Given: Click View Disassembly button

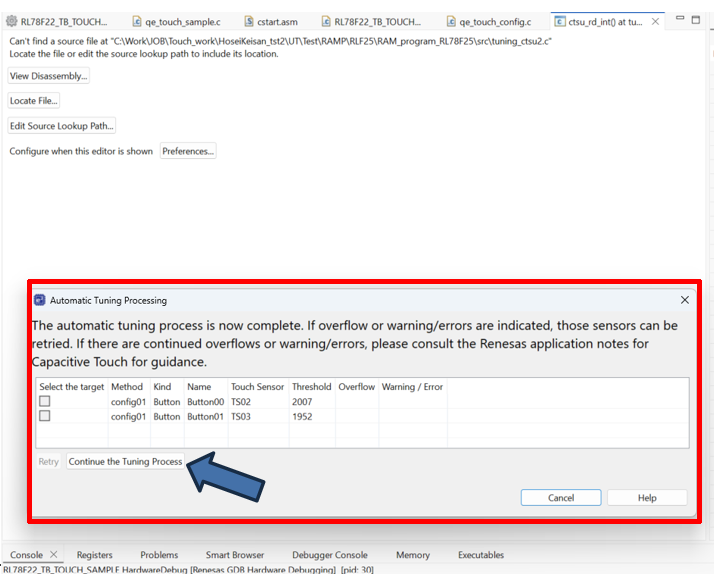Looking at the screenshot, I should click(48, 76).
